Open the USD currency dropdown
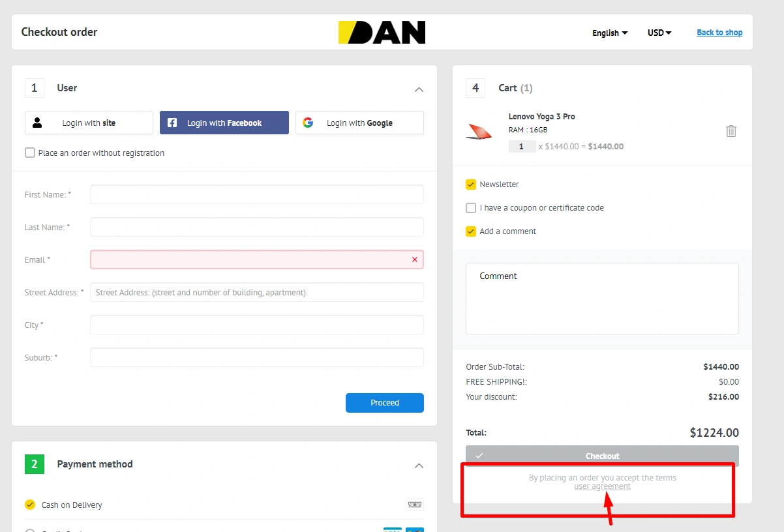784x532 pixels. pyautogui.click(x=659, y=33)
